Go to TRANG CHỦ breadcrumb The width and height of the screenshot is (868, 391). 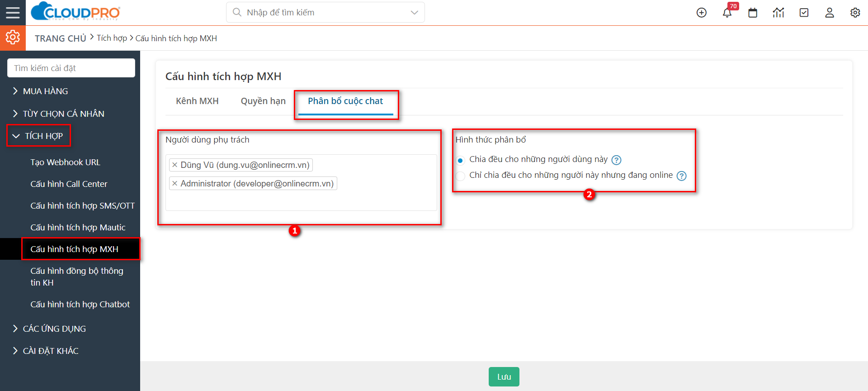(61, 38)
